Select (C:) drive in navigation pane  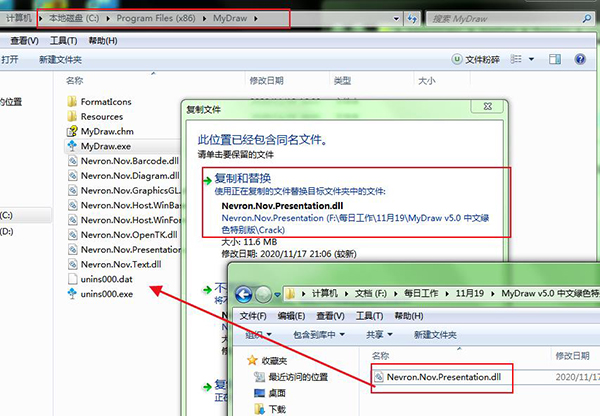coord(7,215)
